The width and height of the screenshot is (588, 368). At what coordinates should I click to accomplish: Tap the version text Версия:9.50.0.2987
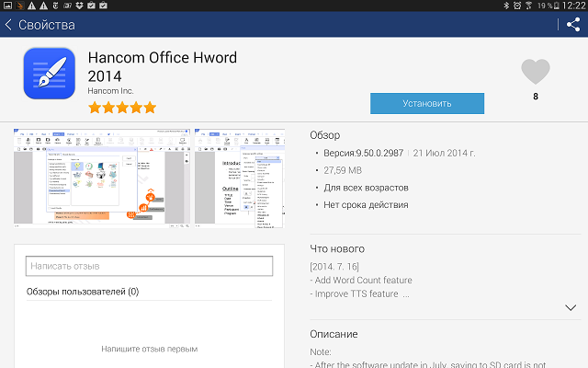point(364,154)
